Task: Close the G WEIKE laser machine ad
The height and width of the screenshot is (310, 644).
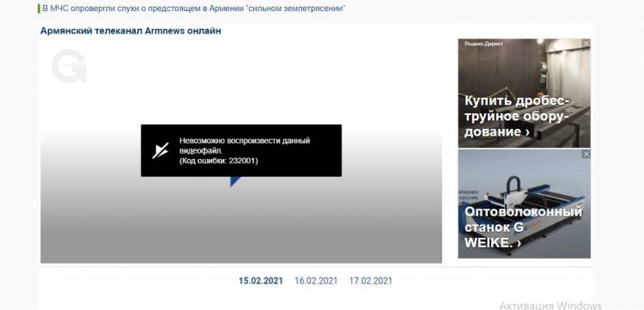Action: [586, 154]
